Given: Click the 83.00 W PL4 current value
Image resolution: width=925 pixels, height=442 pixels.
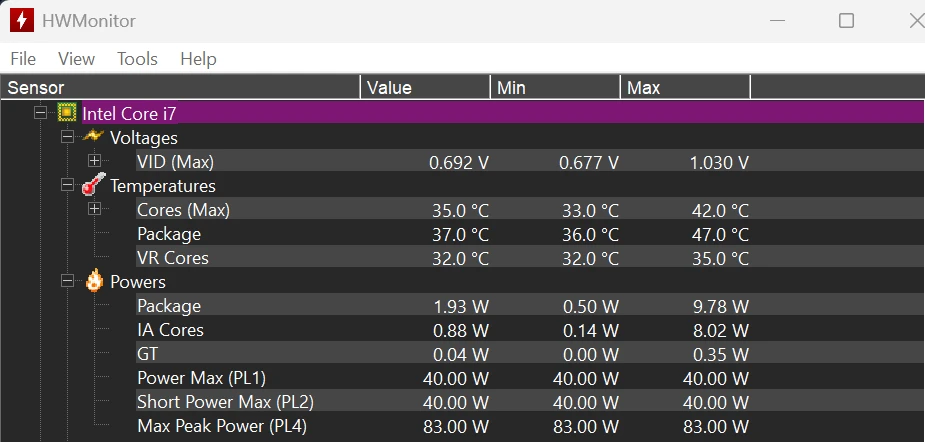Looking at the screenshot, I should pos(456,426).
